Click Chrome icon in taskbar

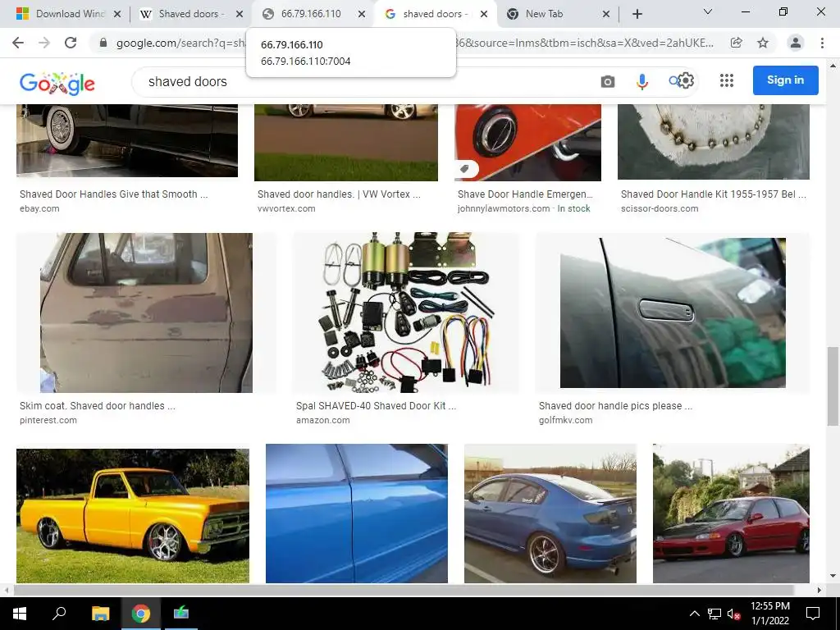point(141,614)
